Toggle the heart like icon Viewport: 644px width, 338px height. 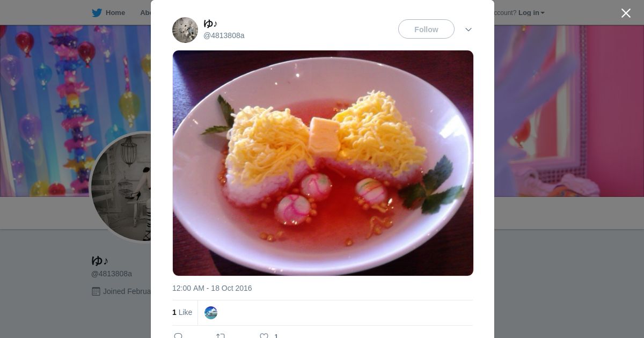[x=264, y=336]
